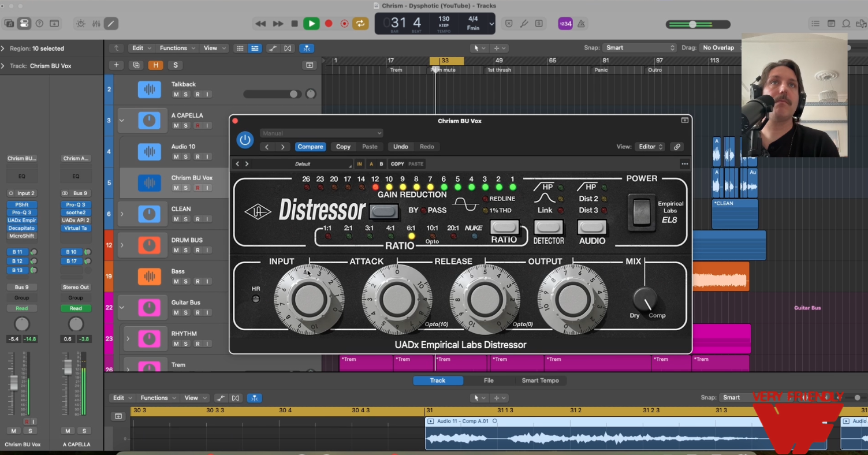Viewport: 868px width, 455px height.
Task: Go to next plug-in setting arrow
Action: [x=282, y=147]
